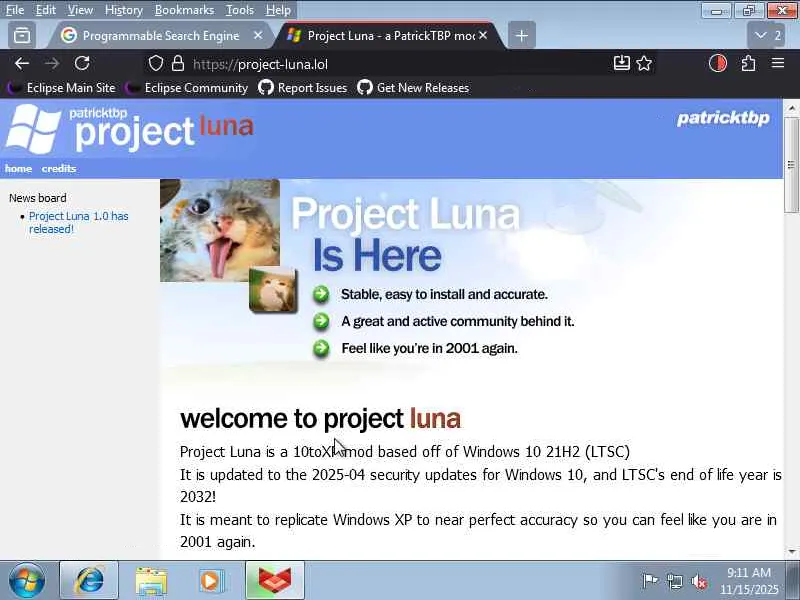
Task: Click the download/install icon in address bar
Action: pyautogui.click(x=621, y=63)
